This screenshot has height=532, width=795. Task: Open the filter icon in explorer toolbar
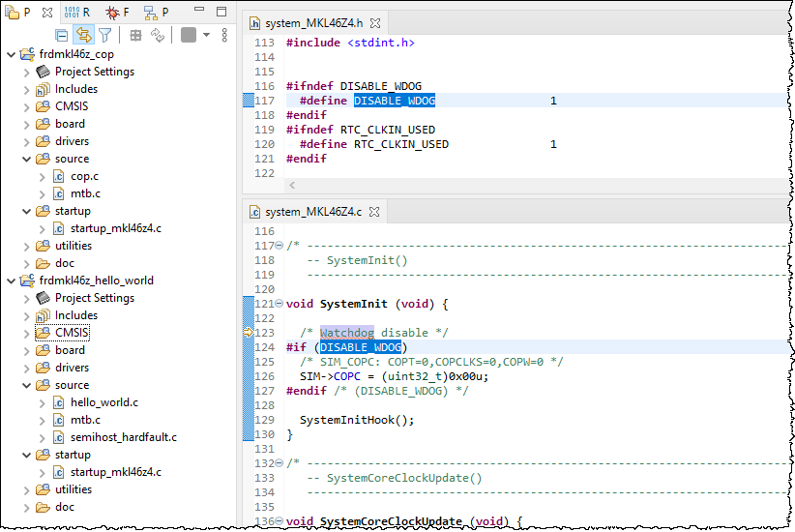[105, 35]
